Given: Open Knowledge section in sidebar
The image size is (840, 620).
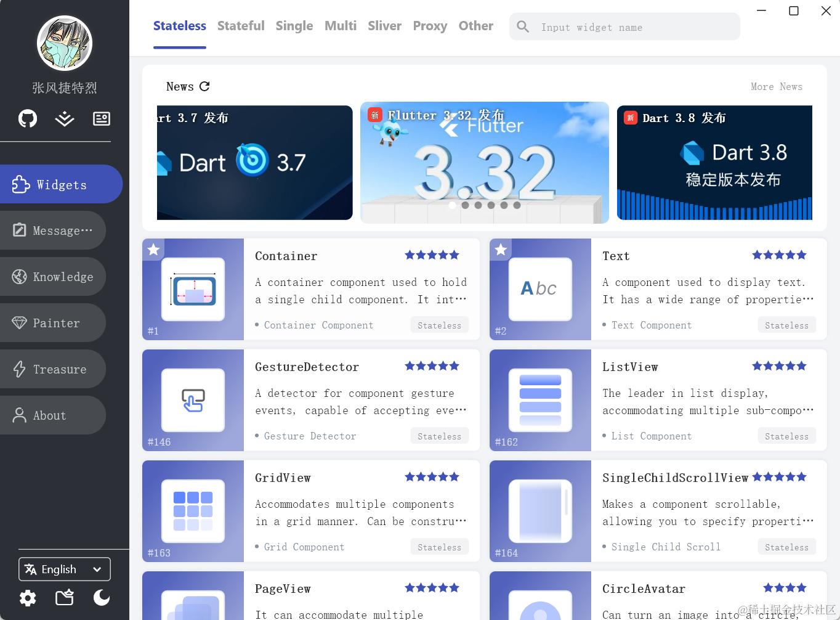Looking at the screenshot, I should pyautogui.click(x=53, y=277).
